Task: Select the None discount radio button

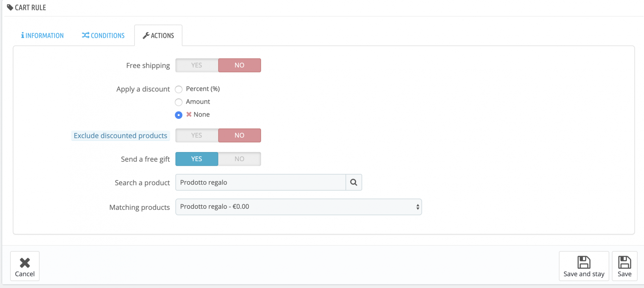Action: click(x=179, y=115)
